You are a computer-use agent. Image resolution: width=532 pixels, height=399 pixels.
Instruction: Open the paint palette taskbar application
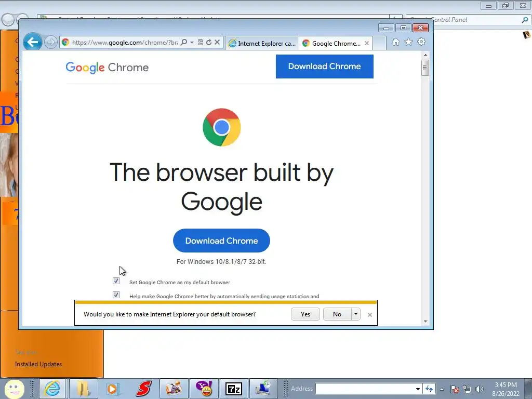click(174, 389)
